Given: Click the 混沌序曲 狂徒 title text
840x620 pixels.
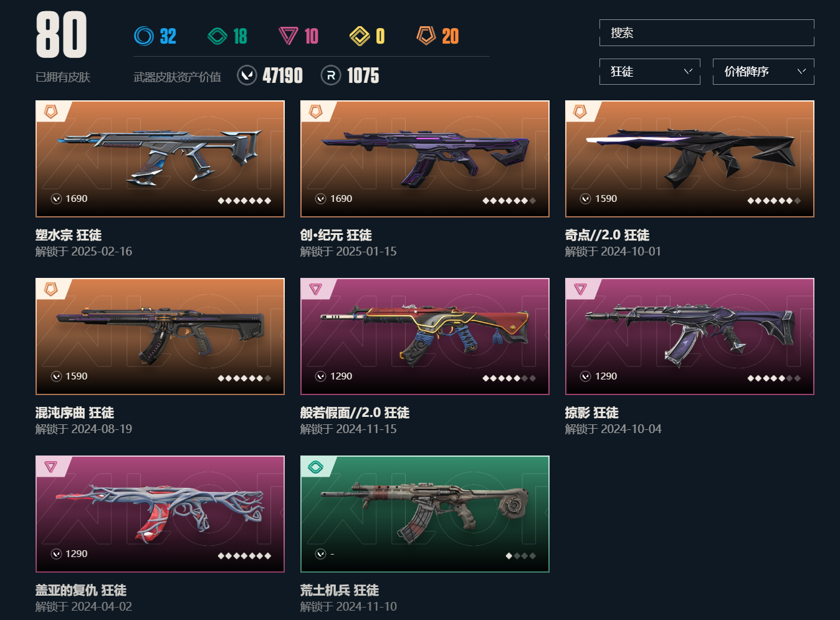Looking at the screenshot, I should pyautogui.click(x=75, y=413).
